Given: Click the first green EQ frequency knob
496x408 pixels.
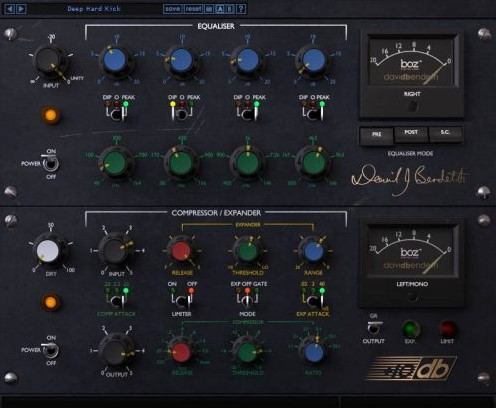Looking at the screenshot, I should click(115, 163).
